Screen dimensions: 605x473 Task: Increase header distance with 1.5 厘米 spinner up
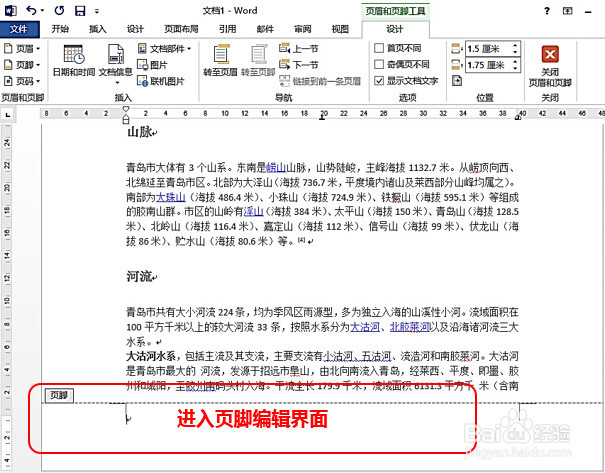515,46
